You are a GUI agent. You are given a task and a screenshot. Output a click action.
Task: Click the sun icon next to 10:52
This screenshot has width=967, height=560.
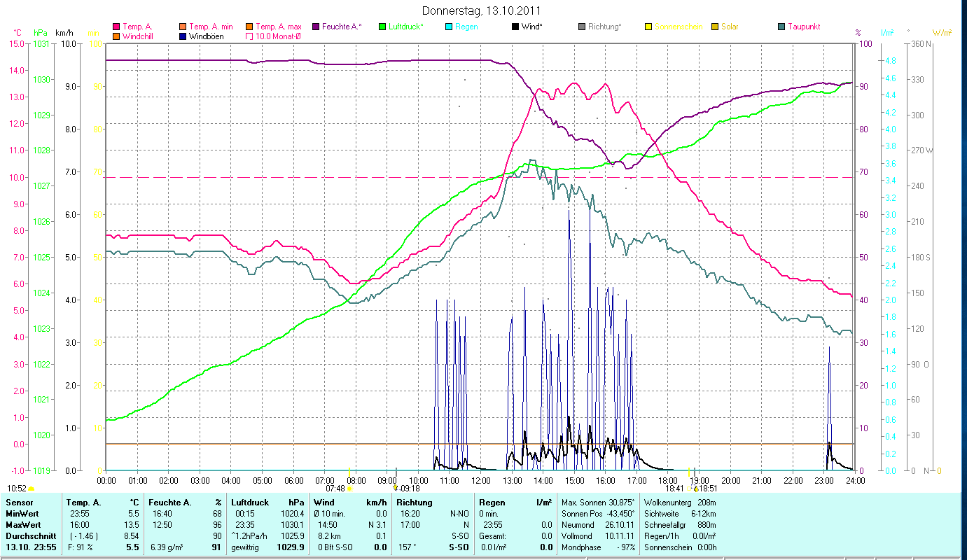(32, 489)
